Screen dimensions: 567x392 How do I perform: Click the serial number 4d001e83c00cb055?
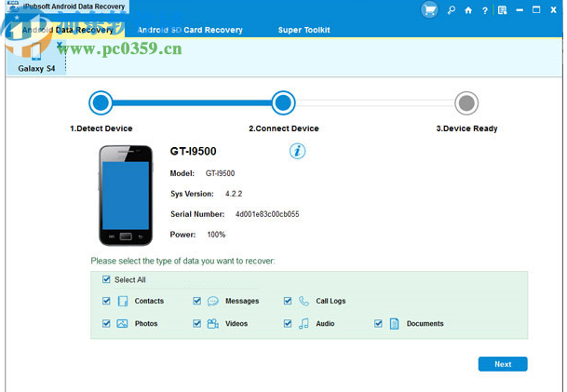(x=267, y=214)
